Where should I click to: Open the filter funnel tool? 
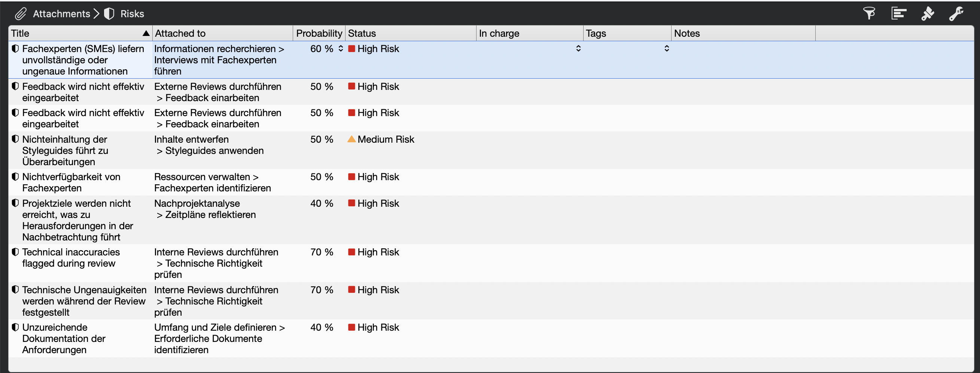pyautogui.click(x=869, y=14)
